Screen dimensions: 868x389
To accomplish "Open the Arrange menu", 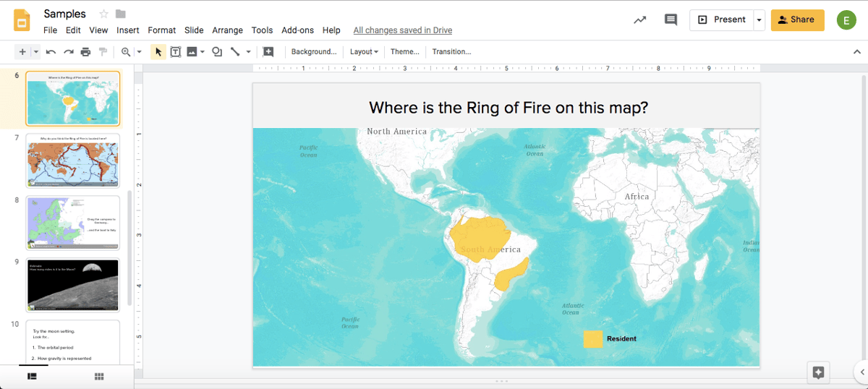I will point(227,30).
